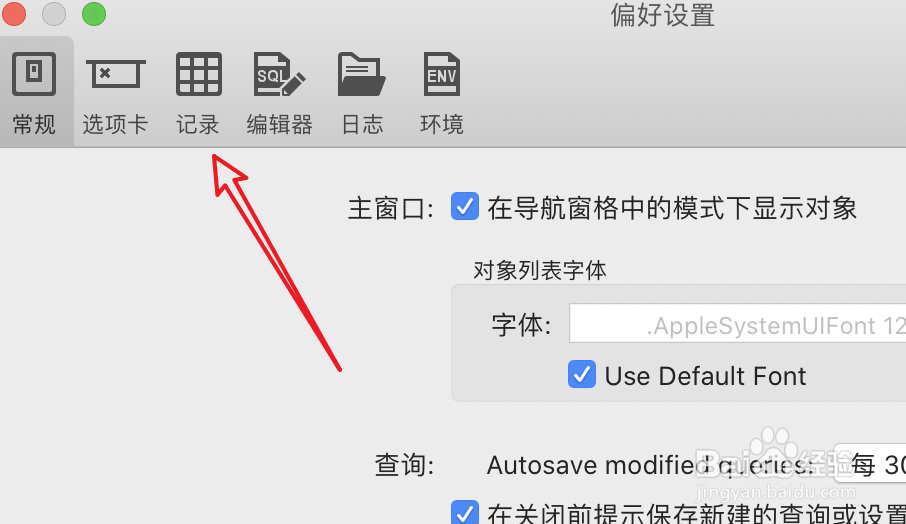The width and height of the screenshot is (906, 524).
Task: Click the 在导航窗格中的模式下显示对象 label text
Action: pyautogui.click(x=672, y=208)
